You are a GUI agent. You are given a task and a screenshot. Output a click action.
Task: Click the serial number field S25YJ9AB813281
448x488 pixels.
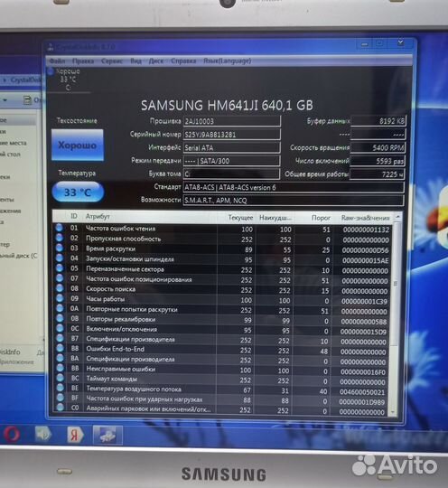pyautogui.click(x=232, y=135)
